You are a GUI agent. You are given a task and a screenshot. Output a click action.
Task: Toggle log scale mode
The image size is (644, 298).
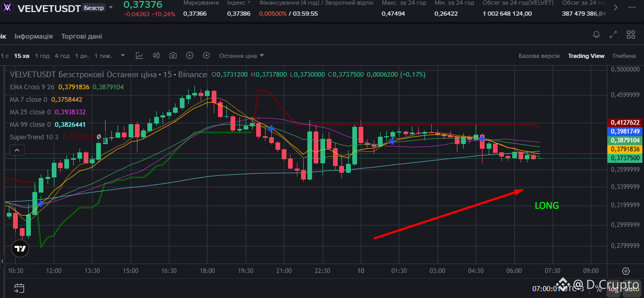tap(614, 288)
